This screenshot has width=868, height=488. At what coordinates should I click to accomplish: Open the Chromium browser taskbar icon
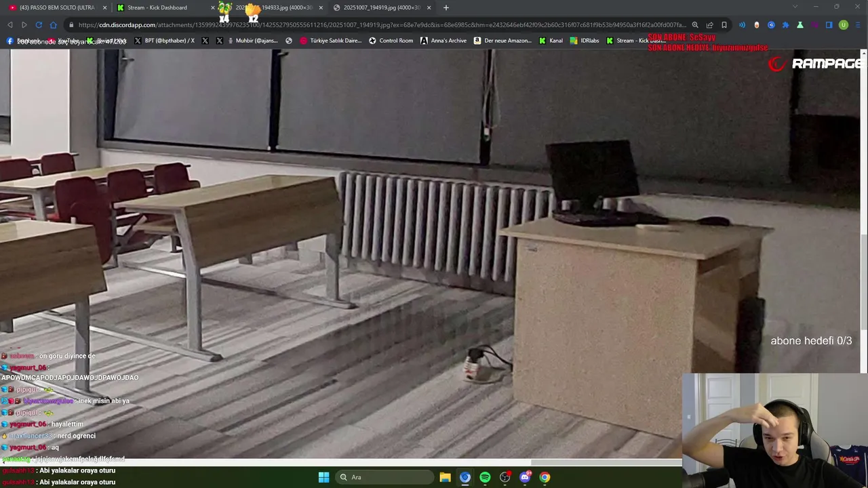(465, 477)
